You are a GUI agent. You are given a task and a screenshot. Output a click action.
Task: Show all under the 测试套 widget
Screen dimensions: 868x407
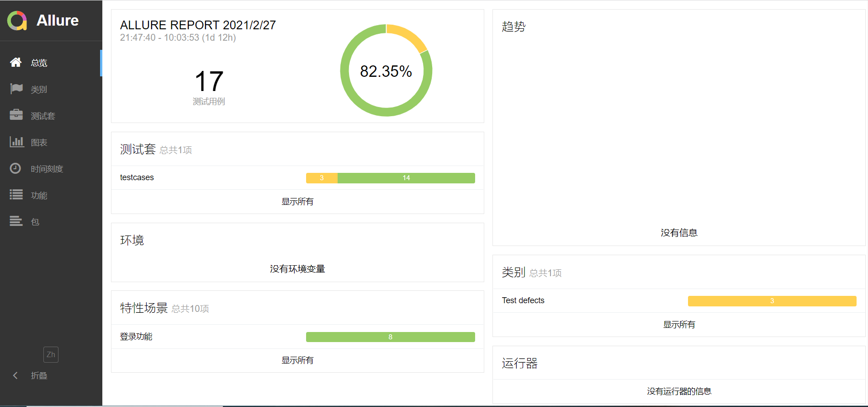tap(297, 202)
